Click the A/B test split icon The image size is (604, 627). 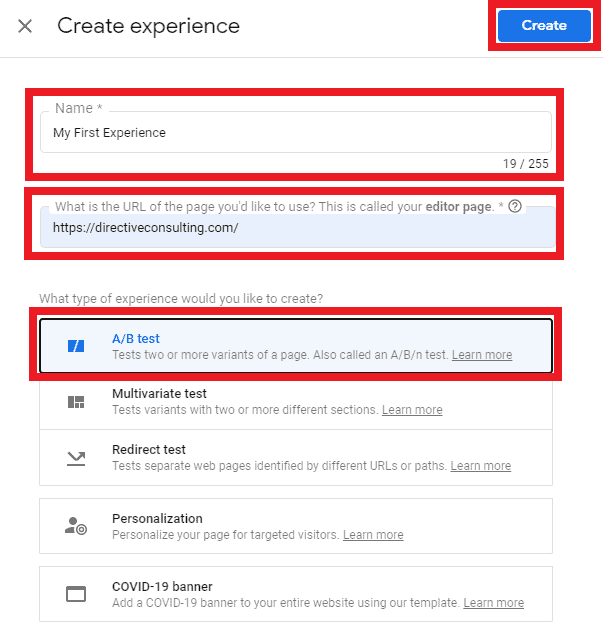point(76,346)
